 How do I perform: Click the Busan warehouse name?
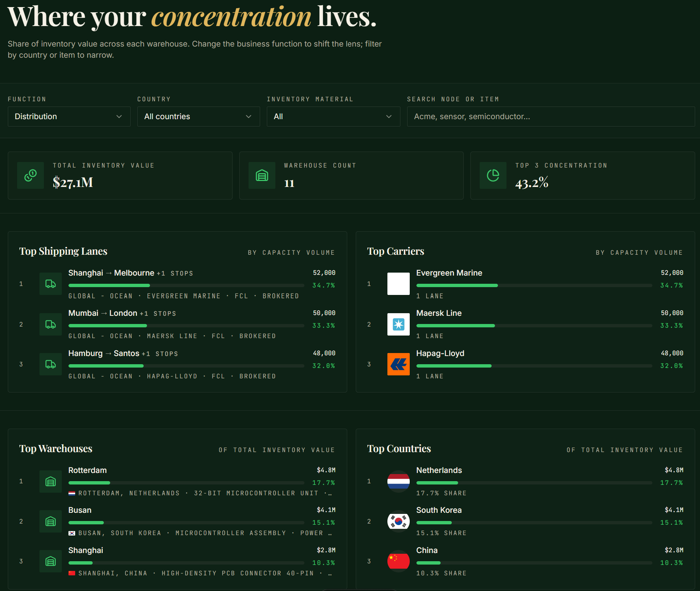pos(80,510)
